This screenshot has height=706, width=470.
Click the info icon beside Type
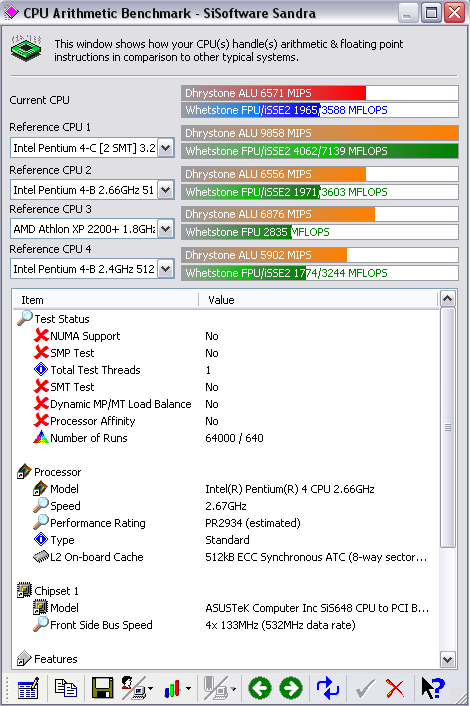(41, 539)
